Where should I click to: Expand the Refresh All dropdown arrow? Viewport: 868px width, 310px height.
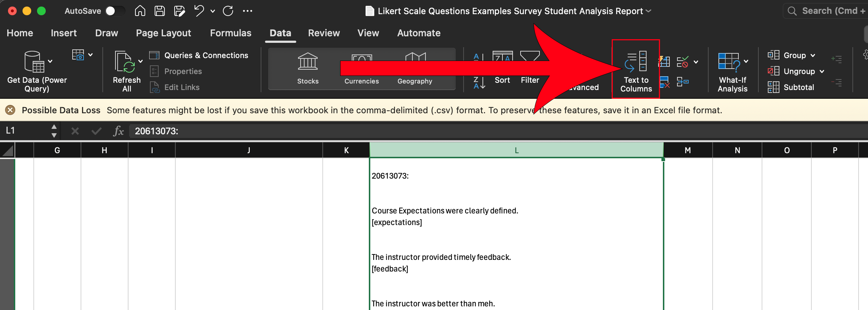point(140,61)
